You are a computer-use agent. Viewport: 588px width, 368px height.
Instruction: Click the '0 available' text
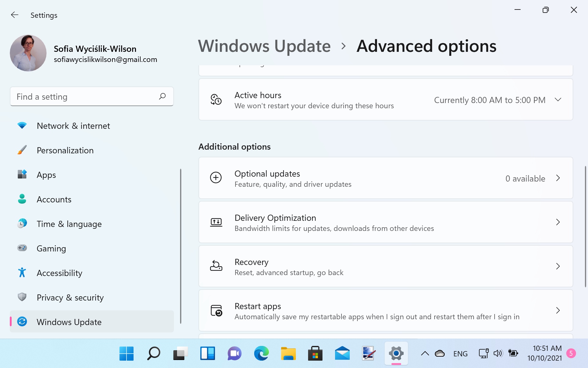point(525,178)
